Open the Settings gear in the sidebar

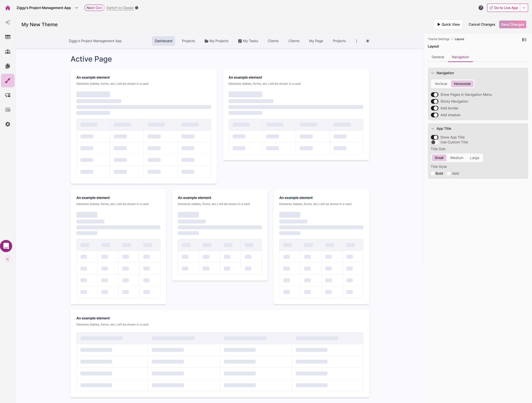(8, 124)
